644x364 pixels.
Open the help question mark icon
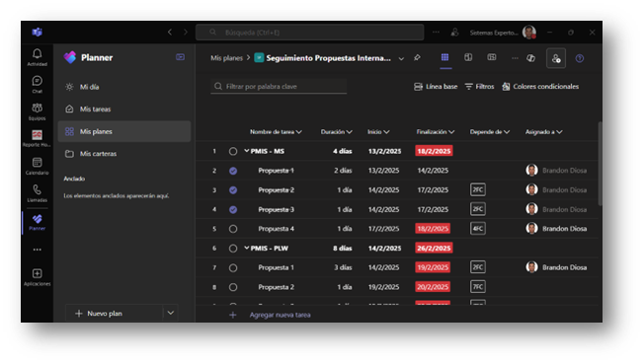pos(580,58)
